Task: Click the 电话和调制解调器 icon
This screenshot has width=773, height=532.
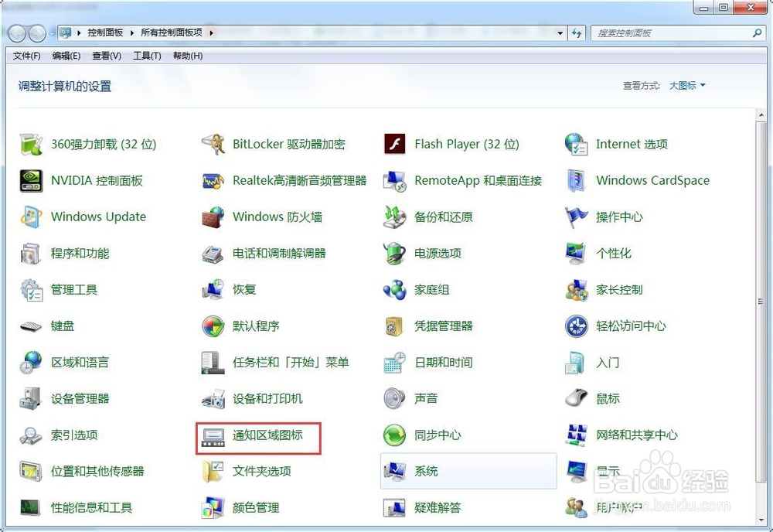Action: pos(213,254)
